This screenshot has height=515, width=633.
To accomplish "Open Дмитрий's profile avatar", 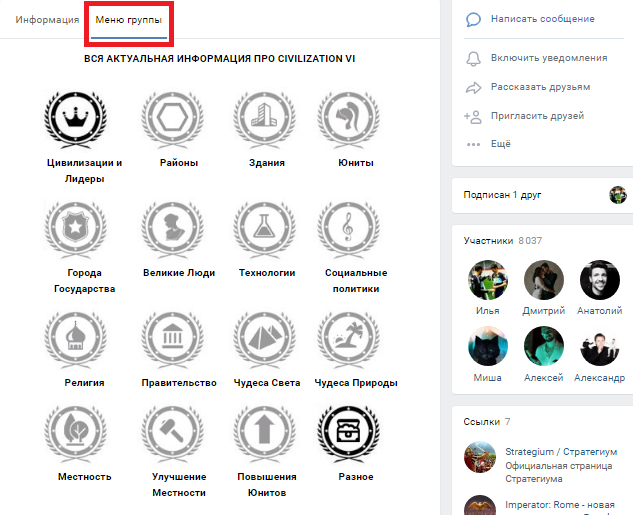I will click(543, 280).
